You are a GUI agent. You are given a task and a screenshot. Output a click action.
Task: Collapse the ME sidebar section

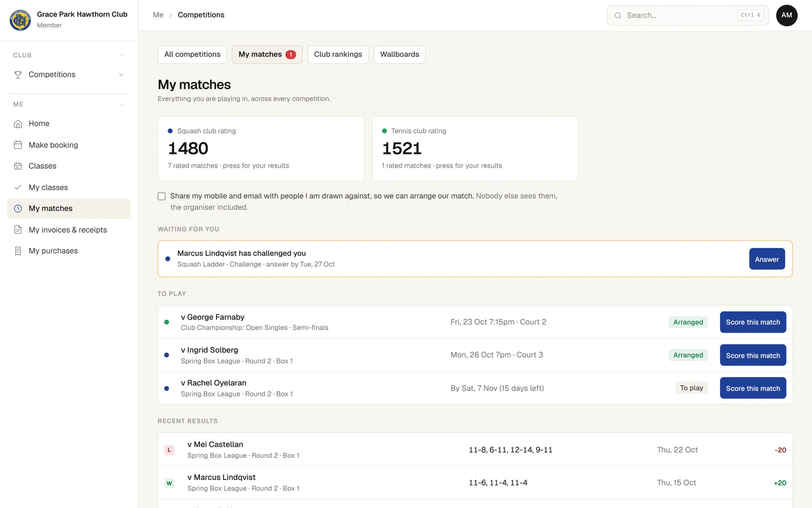point(121,105)
